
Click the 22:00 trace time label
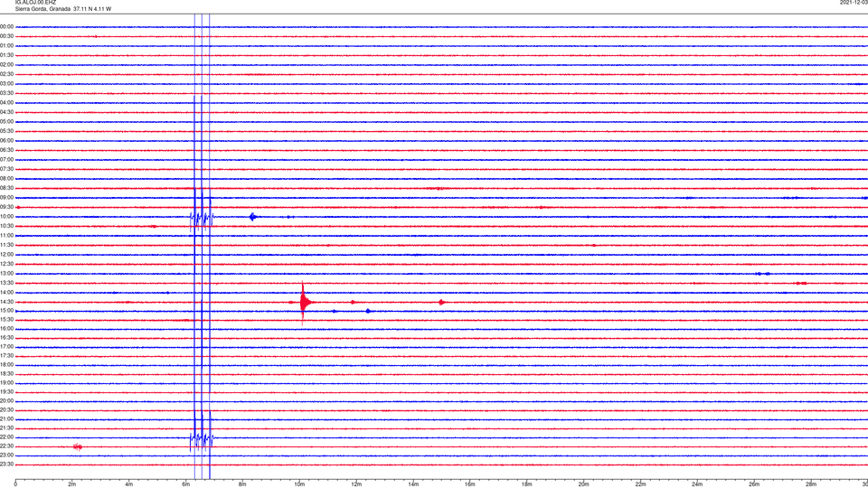pyautogui.click(x=6, y=437)
